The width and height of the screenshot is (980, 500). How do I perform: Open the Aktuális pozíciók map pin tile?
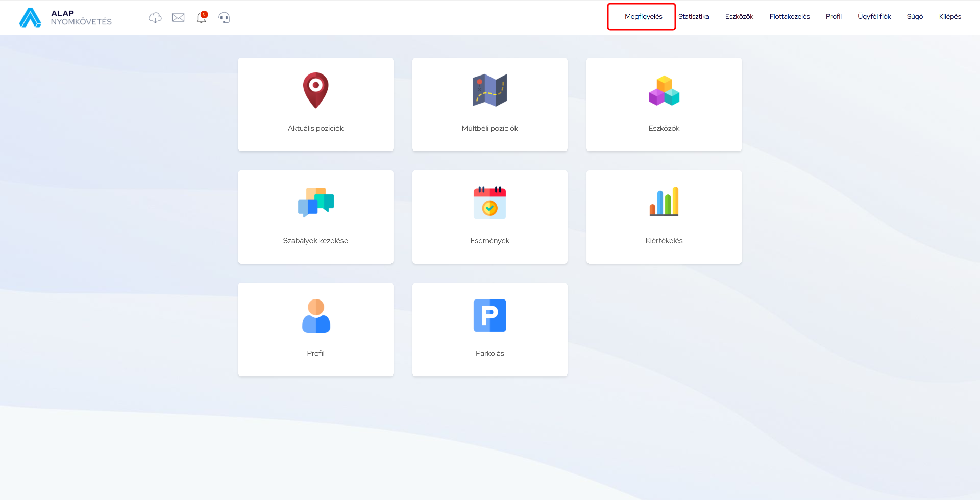[315, 104]
